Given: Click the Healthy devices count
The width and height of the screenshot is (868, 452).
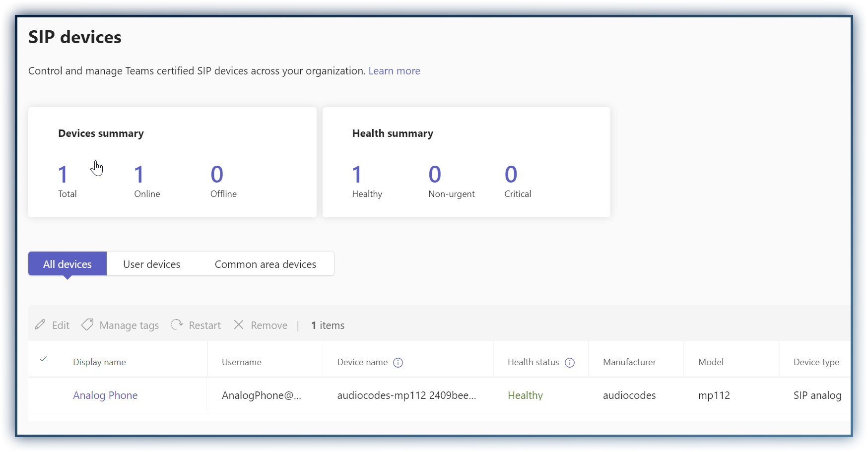Looking at the screenshot, I should 357,175.
